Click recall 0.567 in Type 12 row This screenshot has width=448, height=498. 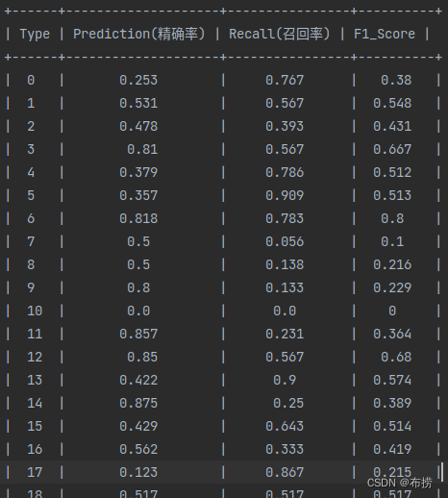(285, 357)
